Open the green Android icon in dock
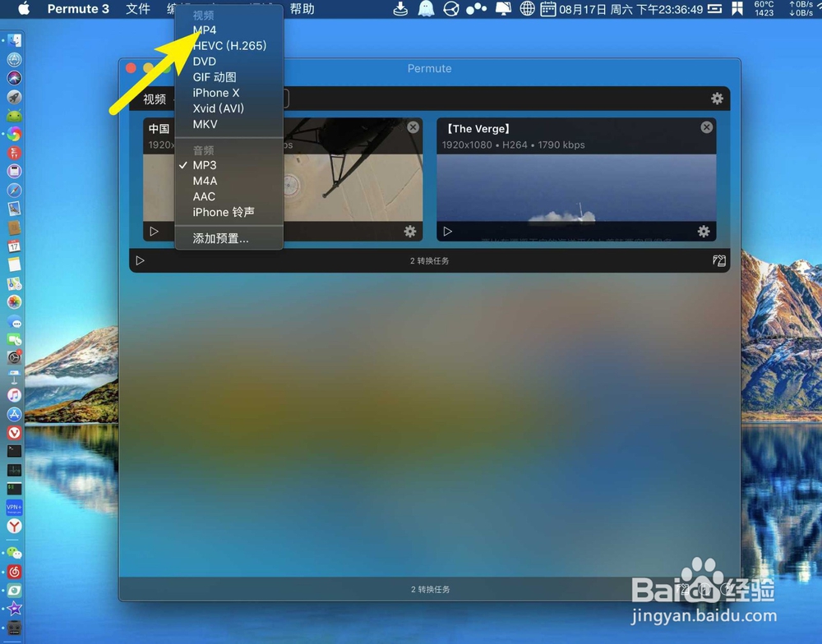Screen dimensions: 822x644 (x=14, y=115)
